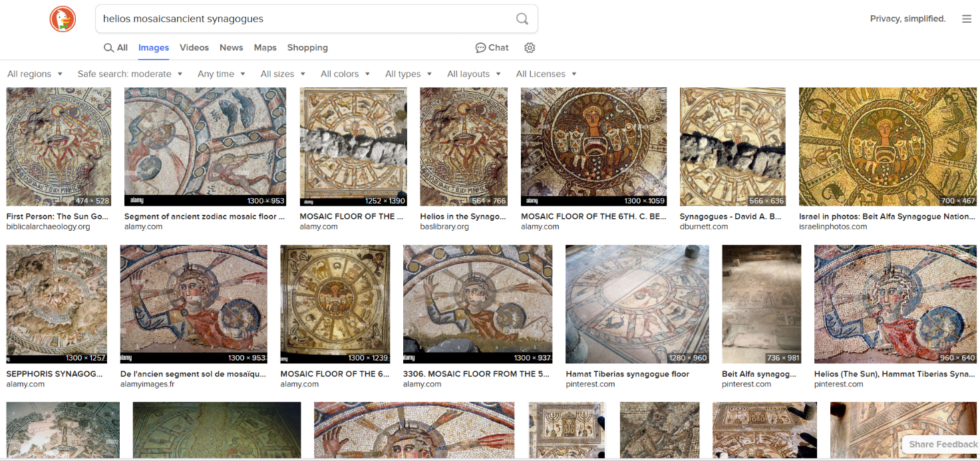The width and height of the screenshot is (980, 461).
Task: Expand the All regions dropdown
Action: [x=35, y=74]
